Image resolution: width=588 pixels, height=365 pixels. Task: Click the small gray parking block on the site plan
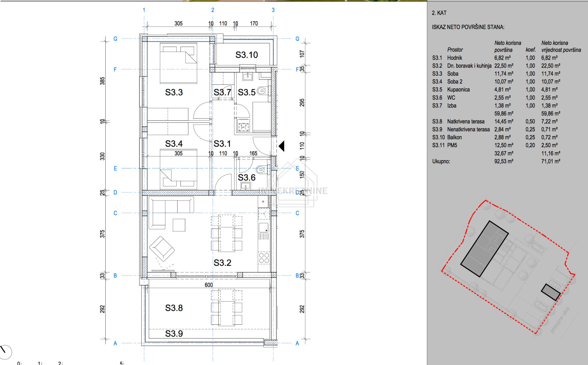tap(550, 292)
